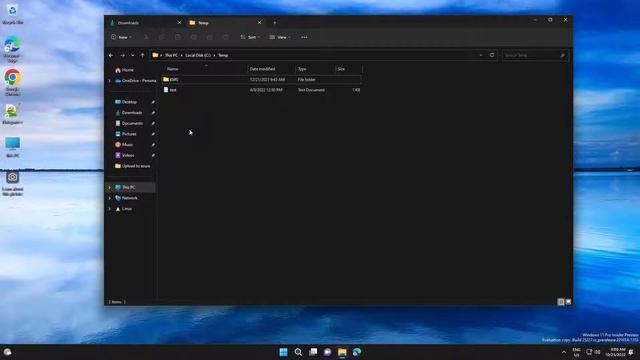Open the Chat icon on the taskbar

click(327, 352)
